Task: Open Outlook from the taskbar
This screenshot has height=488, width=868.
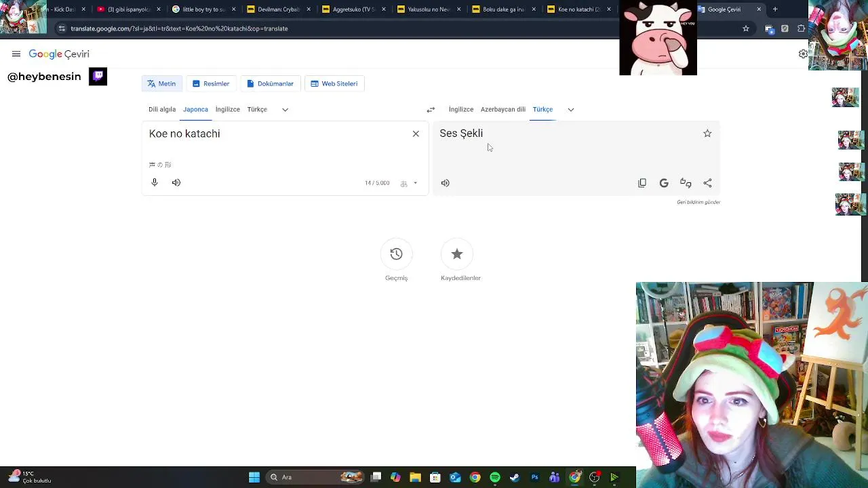Action: click(455, 477)
